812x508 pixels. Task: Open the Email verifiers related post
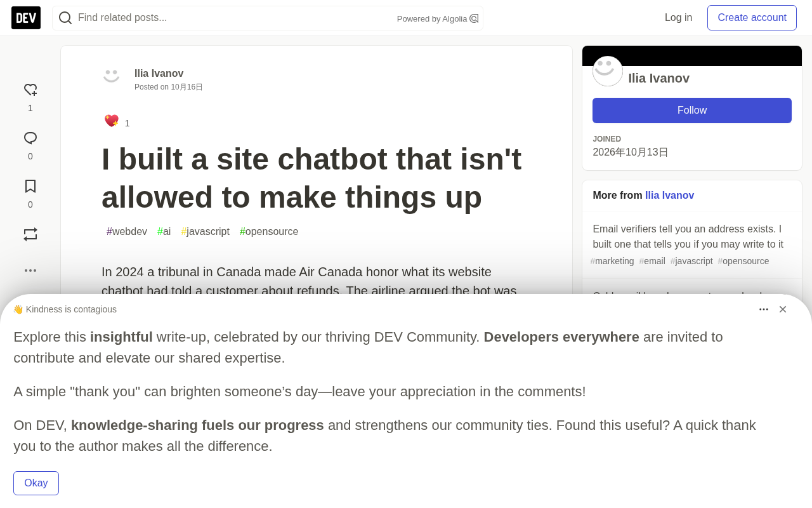click(688, 236)
